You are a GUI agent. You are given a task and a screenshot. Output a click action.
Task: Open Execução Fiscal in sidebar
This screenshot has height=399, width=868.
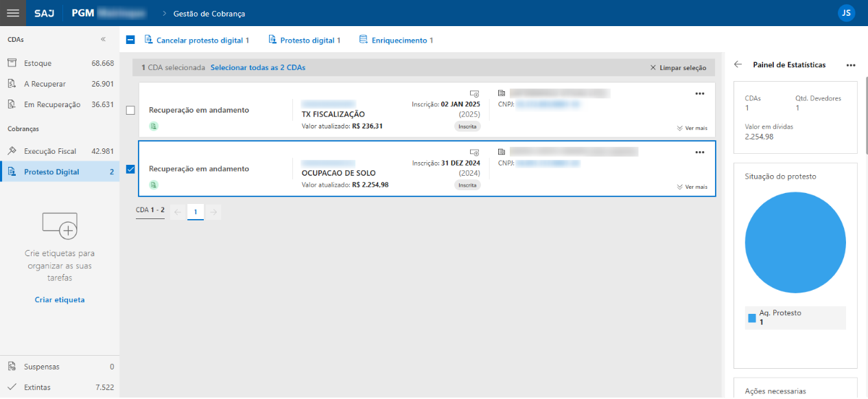click(49, 151)
